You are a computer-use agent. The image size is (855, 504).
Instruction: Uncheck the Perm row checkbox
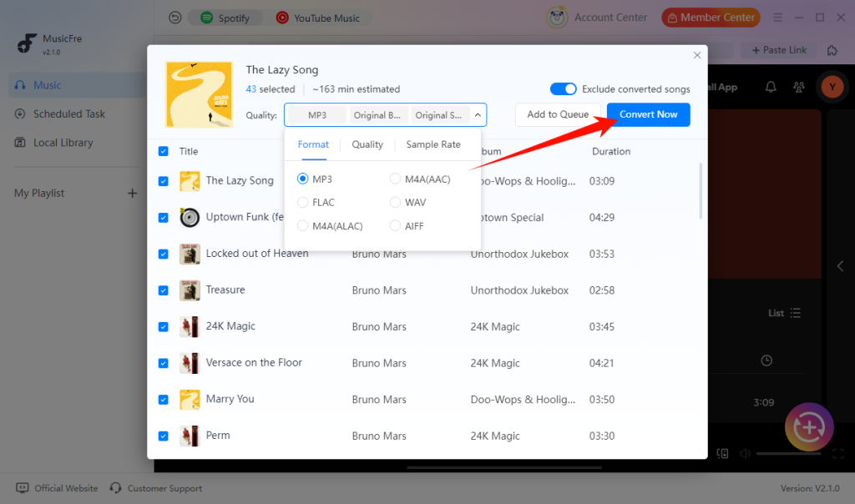coord(163,436)
